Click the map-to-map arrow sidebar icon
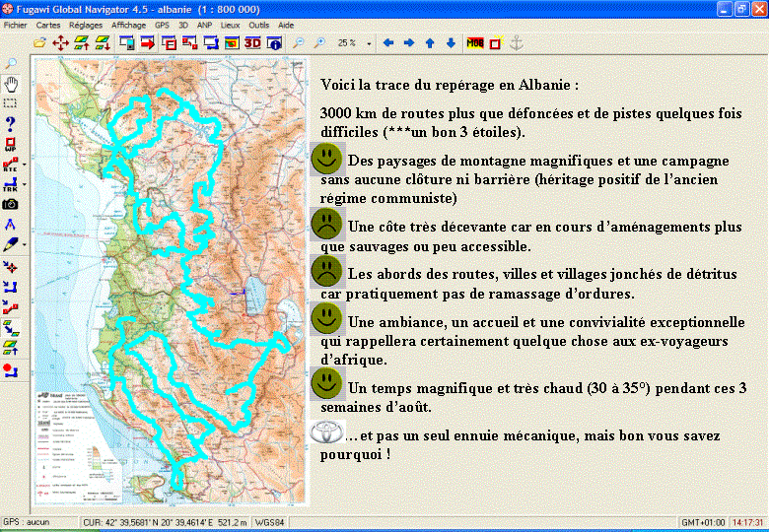769x532 pixels. pos(10,328)
